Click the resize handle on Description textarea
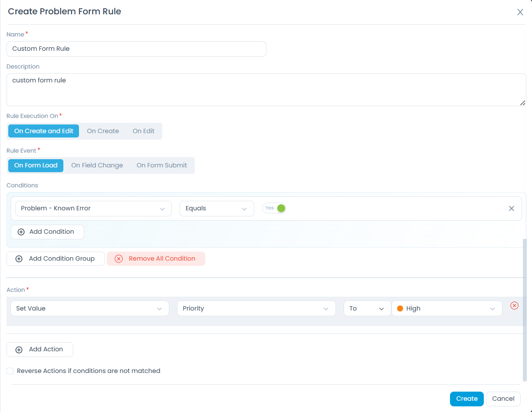The width and height of the screenshot is (532, 412). pos(523,103)
